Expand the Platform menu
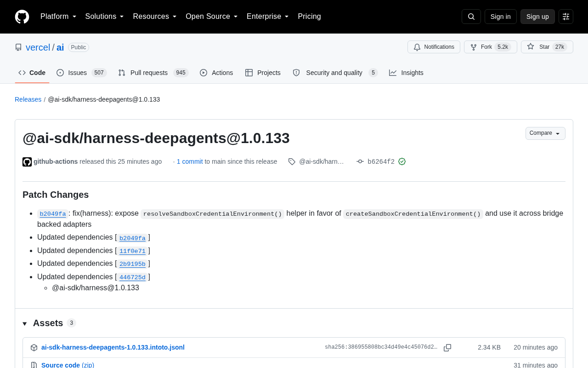 pyautogui.click(x=58, y=17)
